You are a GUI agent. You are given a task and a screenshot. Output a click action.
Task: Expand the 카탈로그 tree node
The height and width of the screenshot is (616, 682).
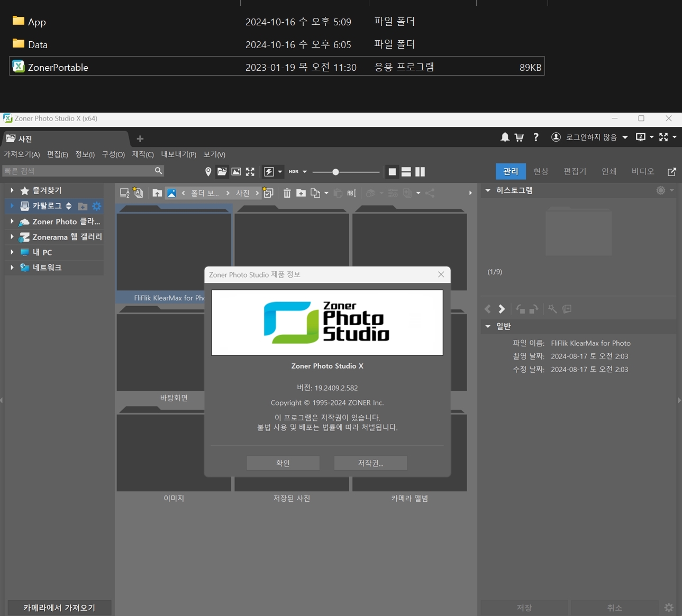click(12, 206)
